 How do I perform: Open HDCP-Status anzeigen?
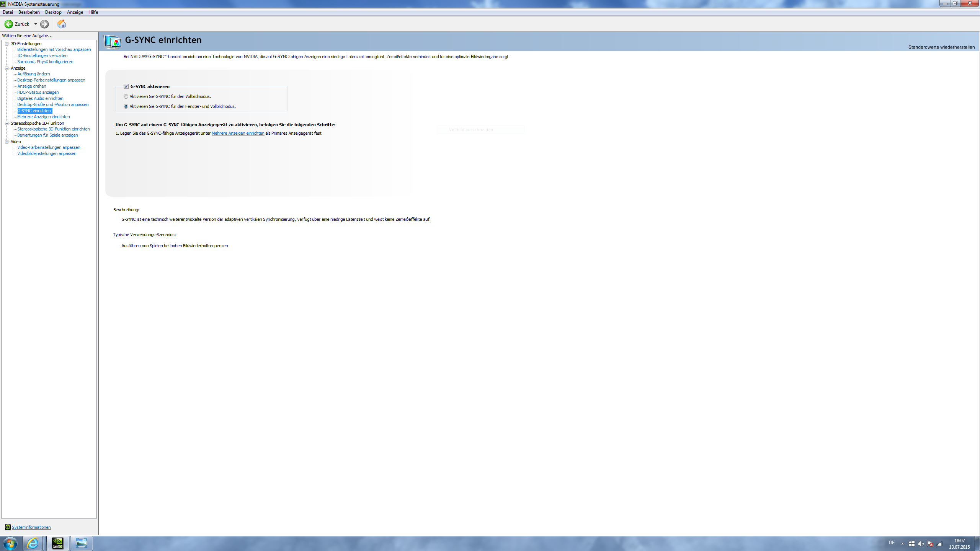[x=38, y=92]
